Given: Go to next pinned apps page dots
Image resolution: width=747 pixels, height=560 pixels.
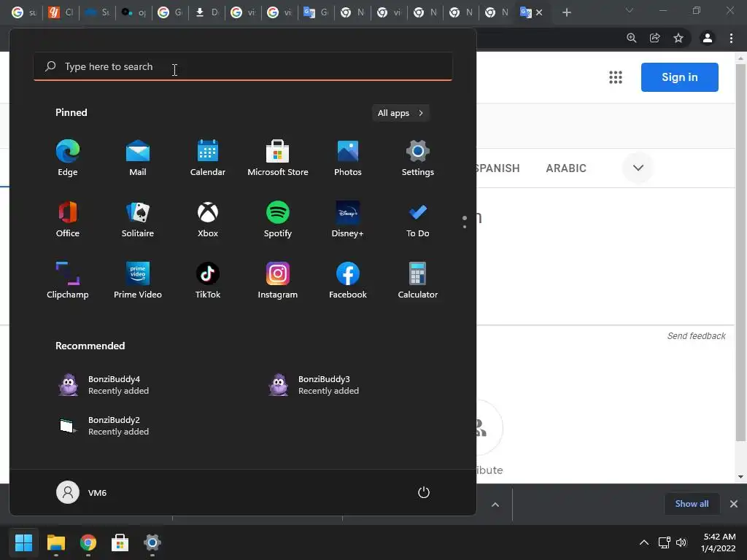Looking at the screenshot, I should point(465,222).
